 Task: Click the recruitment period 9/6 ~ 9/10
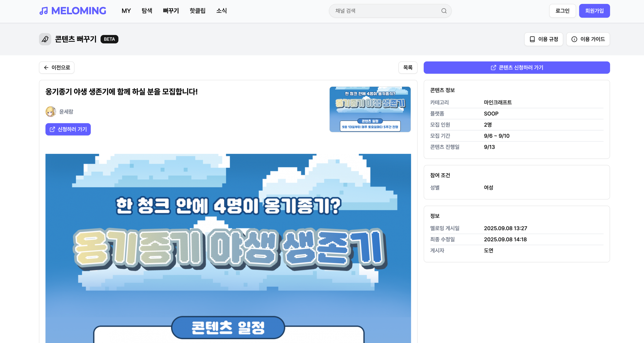(497, 136)
